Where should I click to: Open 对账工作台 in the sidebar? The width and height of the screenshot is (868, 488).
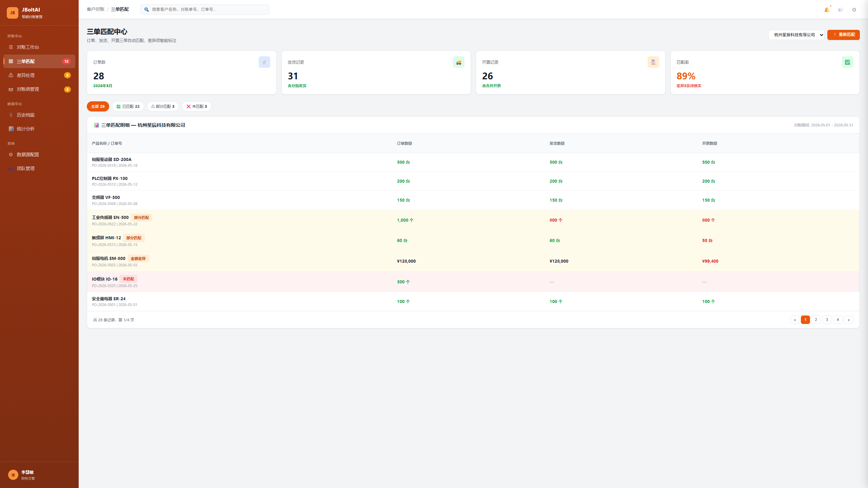point(39,47)
